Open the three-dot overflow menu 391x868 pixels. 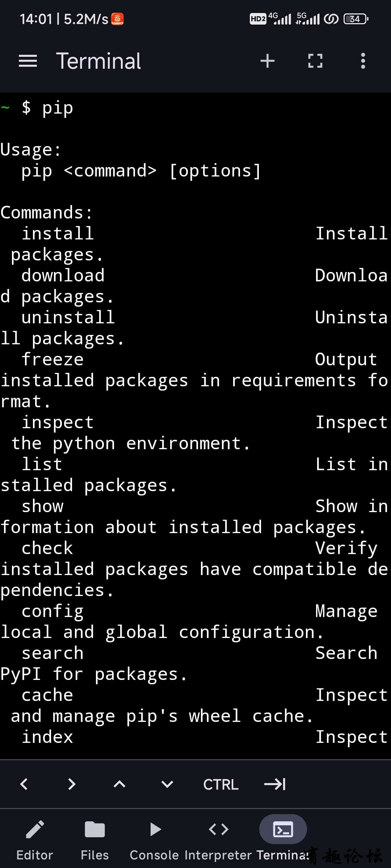[363, 61]
